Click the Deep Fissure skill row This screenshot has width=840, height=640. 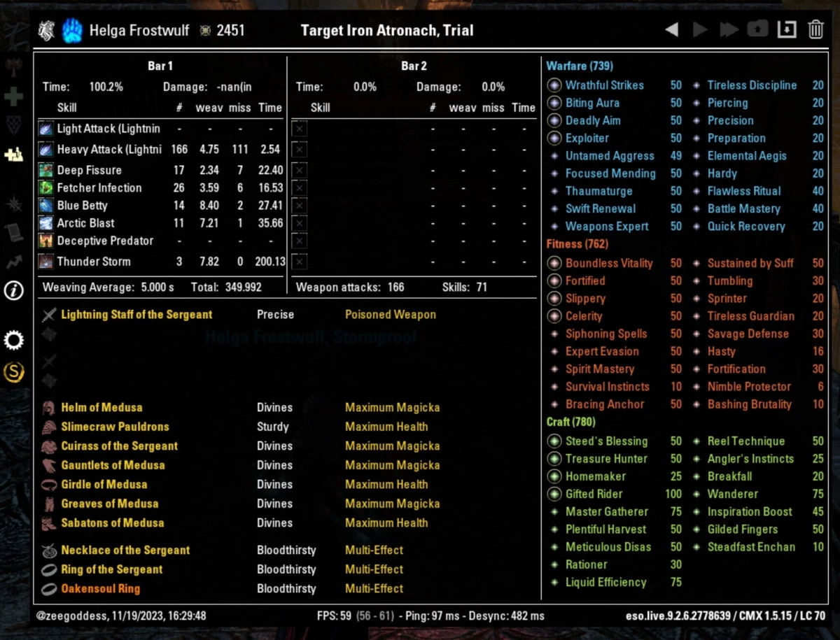(89, 171)
